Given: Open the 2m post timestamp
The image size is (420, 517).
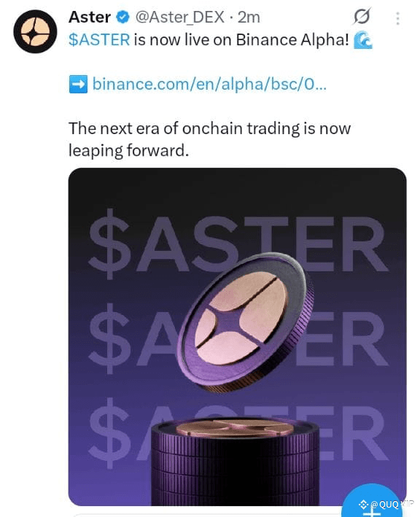Looking at the screenshot, I should 249,18.
